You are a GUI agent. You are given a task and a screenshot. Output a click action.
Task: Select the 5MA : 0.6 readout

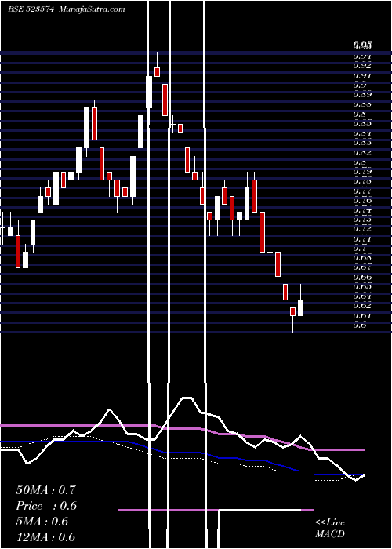42,522
